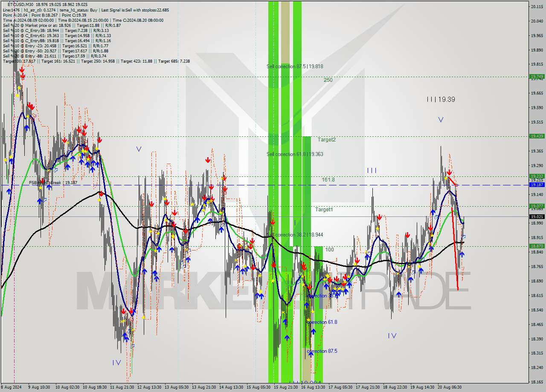Click the blue 'correction 87.5' label
The image size is (546, 392).
coord(322,351)
